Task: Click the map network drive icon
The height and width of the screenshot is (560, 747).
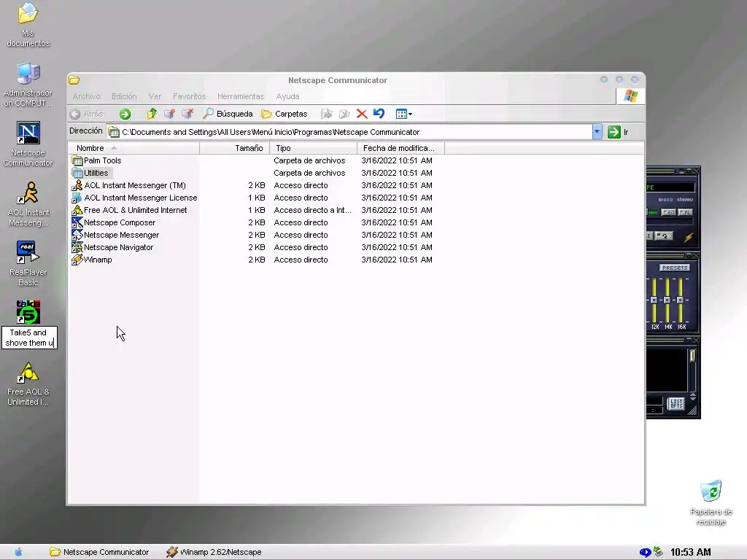Action: point(169,114)
